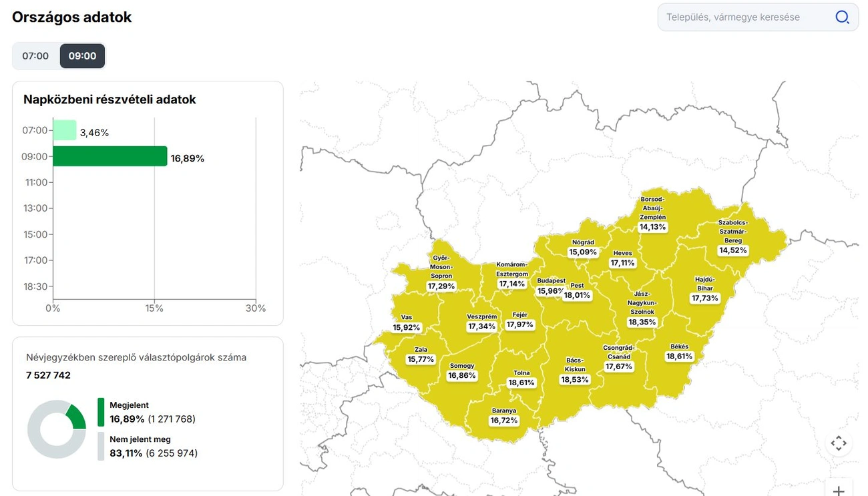Select Pest county 18,01% label

pyautogui.click(x=577, y=295)
